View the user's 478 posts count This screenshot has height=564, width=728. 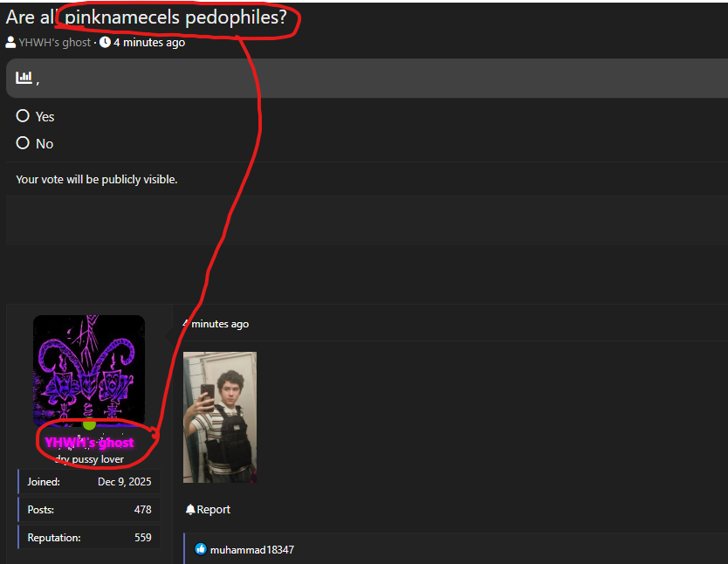[x=142, y=509]
